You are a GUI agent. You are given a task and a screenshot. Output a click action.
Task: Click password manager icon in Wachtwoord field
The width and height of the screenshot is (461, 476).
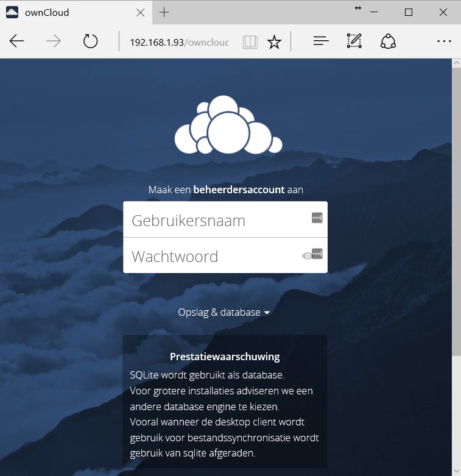[317, 254]
